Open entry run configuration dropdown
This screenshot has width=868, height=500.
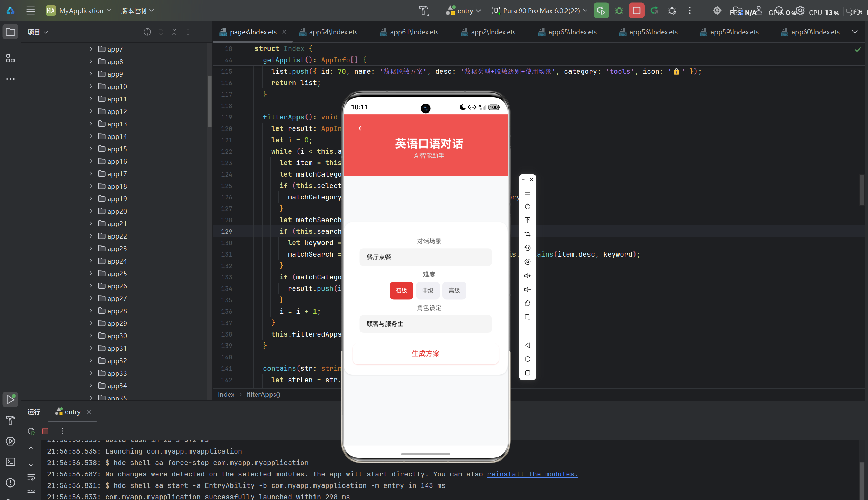click(x=464, y=11)
